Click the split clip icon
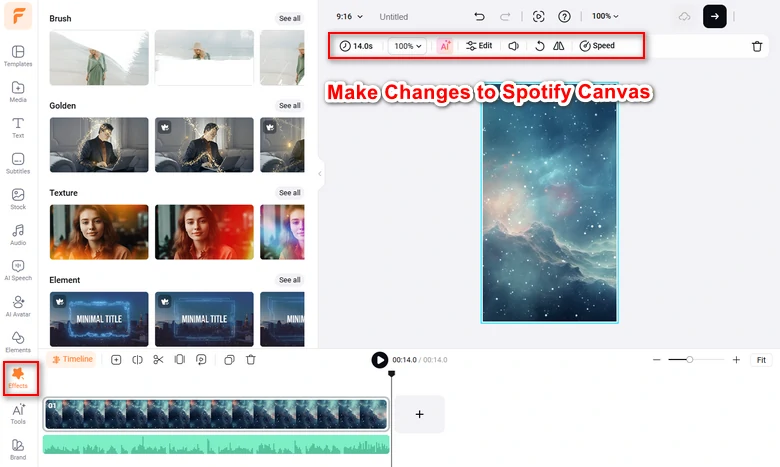 pyautogui.click(x=137, y=360)
